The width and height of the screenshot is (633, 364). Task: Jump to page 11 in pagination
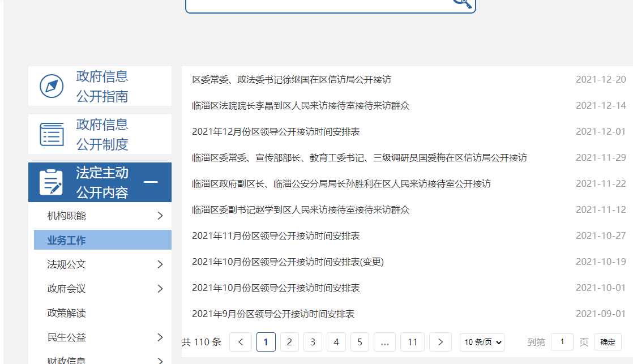412,342
